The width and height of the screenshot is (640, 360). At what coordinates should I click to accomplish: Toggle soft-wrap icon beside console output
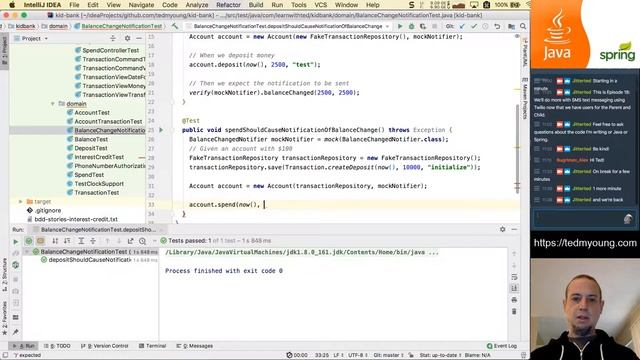(x=514, y=277)
